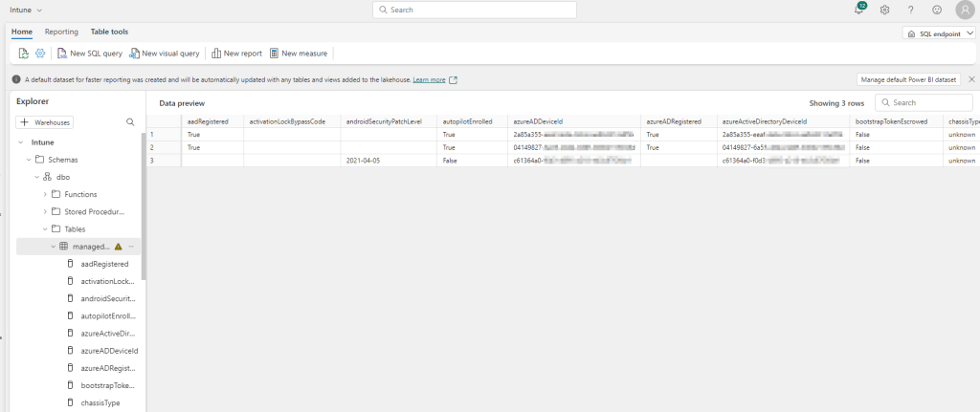Open the help question mark icon
This screenshot has height=412, width=980.
click(x=910, y=10)
